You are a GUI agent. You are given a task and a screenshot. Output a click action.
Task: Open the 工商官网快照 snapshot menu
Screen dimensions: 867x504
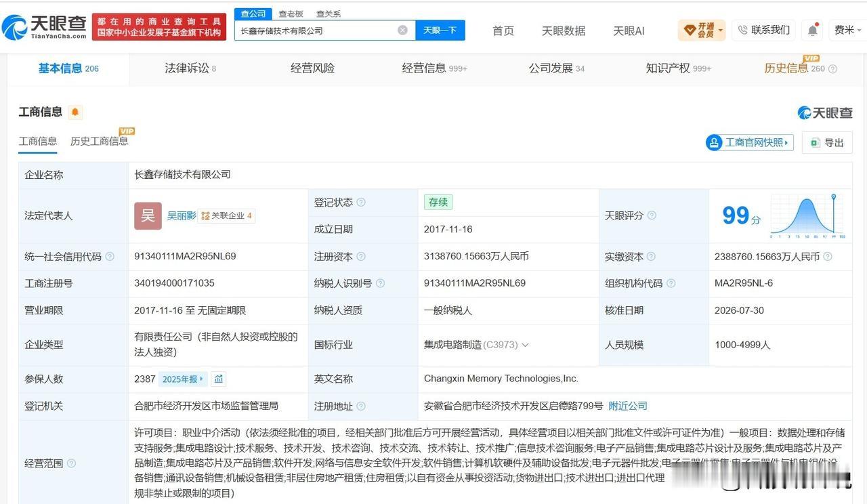point(749,142)
